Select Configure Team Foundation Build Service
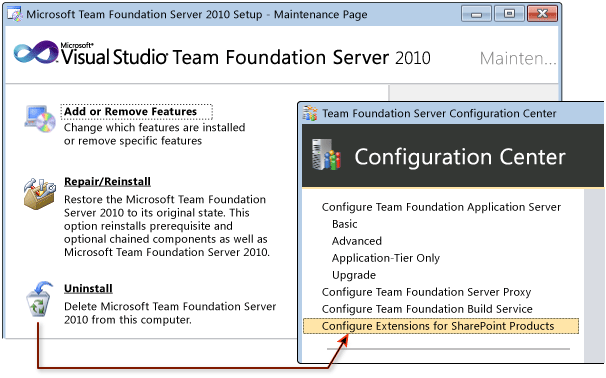 pyautogui.click(x=427, y=309)
